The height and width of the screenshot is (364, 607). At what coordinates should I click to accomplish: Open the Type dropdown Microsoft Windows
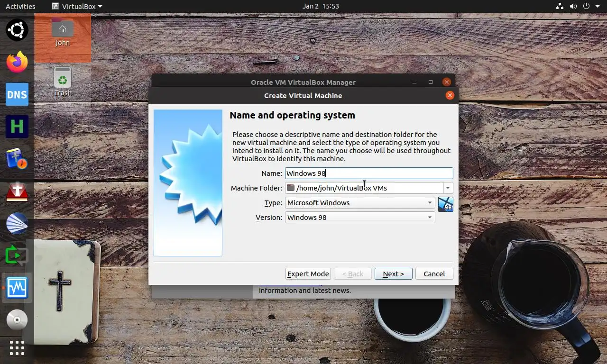click(x=360, y=203)
